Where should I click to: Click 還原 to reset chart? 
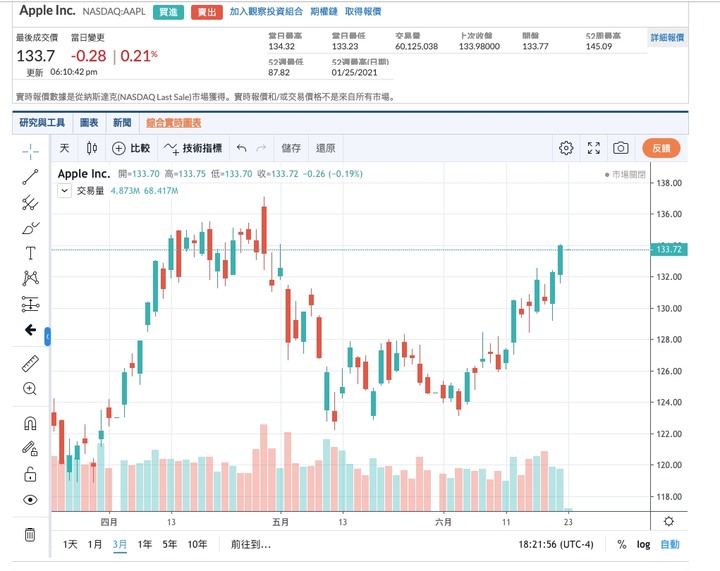point(326,148)
